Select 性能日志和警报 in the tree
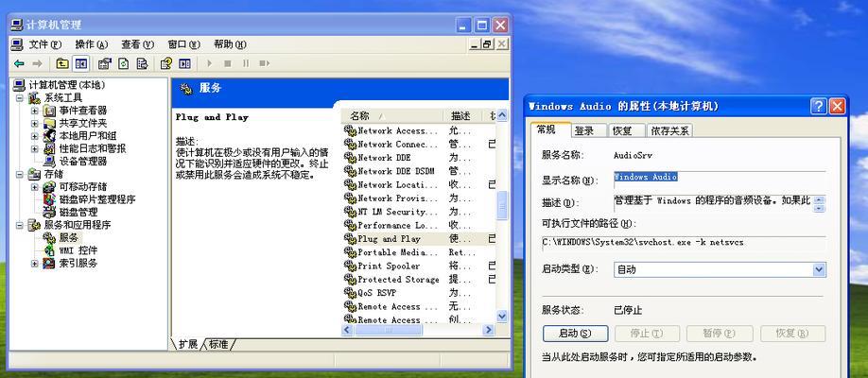868x378 pixels. coord(93,149)
